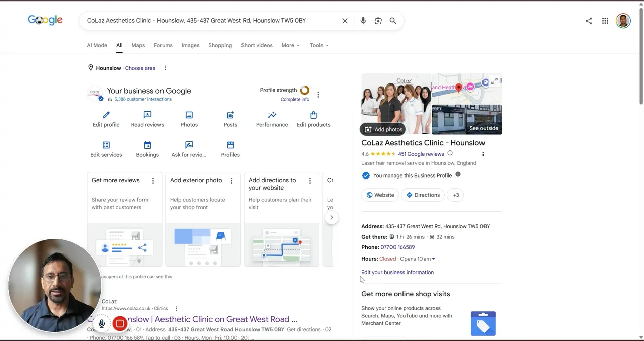This screenshot has width=644, height=341.
Task: Open Edit products
Action: (x=313, y=120)
